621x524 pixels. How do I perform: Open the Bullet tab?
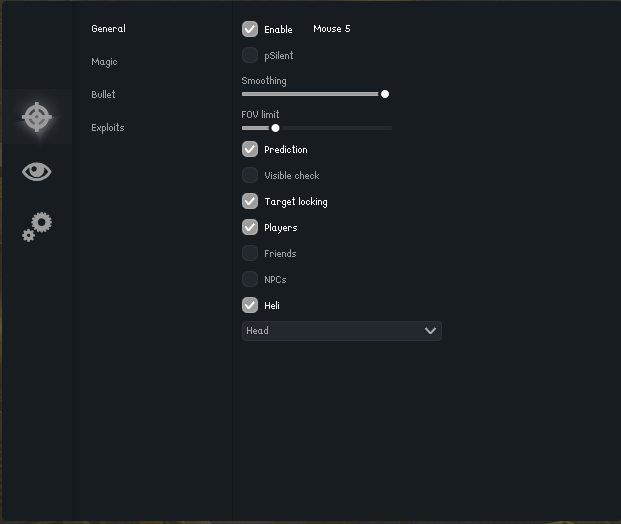(103, 95)
